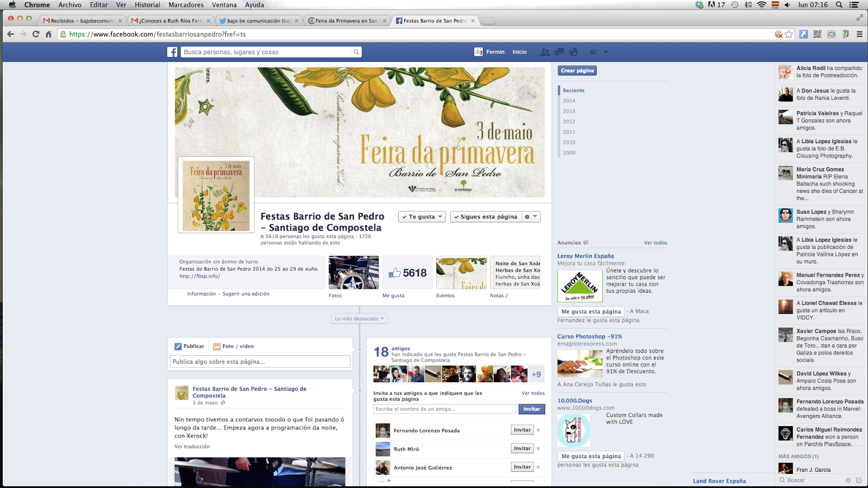Open Spotlight search in the menu bar
Image resolution: width=868 pixels, height=488 pixels.
[839, 5]
